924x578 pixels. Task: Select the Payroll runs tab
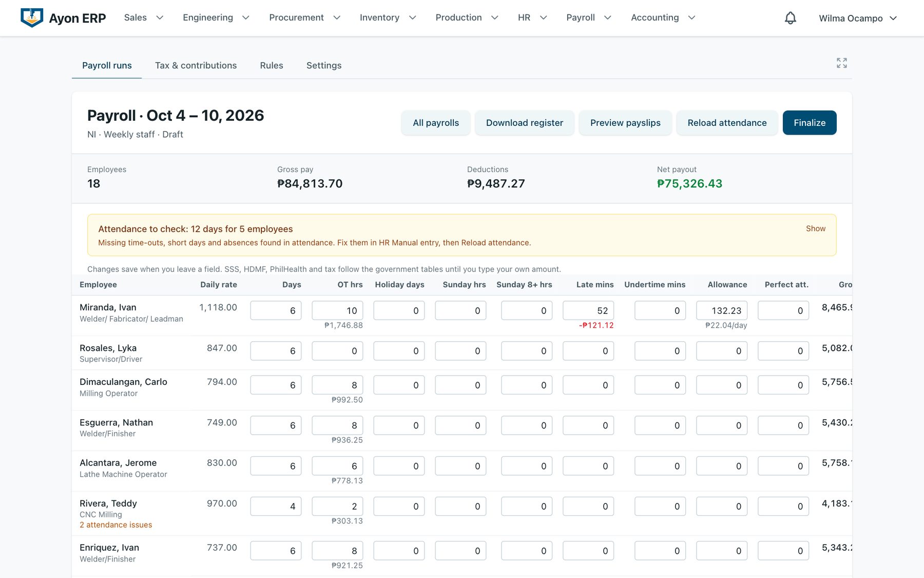[x=107, y=65]
